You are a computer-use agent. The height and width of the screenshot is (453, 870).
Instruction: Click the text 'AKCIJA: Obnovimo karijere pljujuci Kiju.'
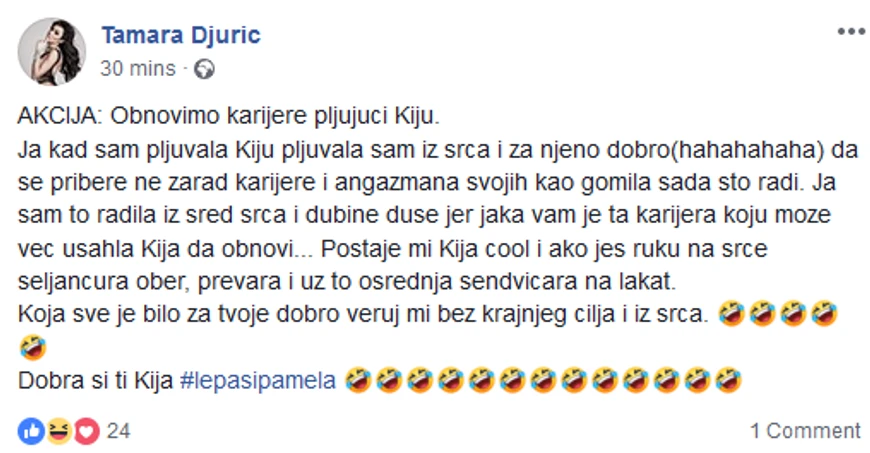tap(229, 117)
